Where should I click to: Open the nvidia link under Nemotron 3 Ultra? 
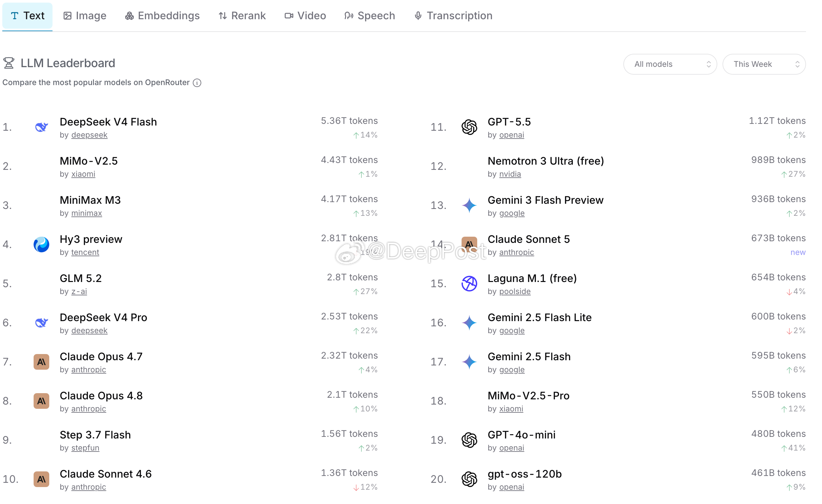tap(510, 174)
